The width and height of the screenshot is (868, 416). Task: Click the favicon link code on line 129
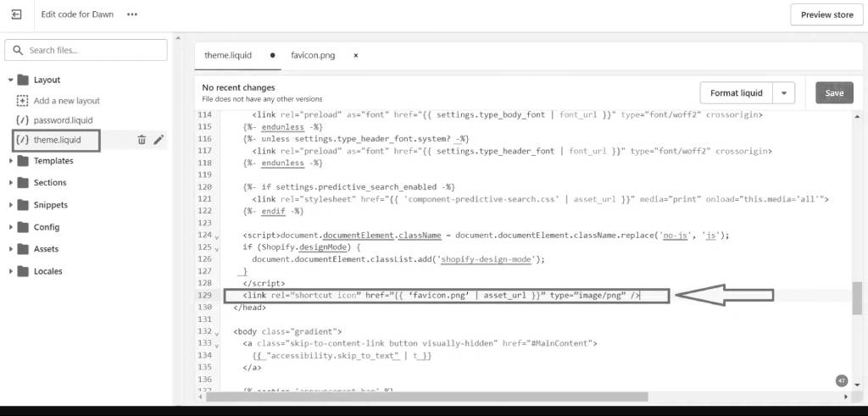441,296
